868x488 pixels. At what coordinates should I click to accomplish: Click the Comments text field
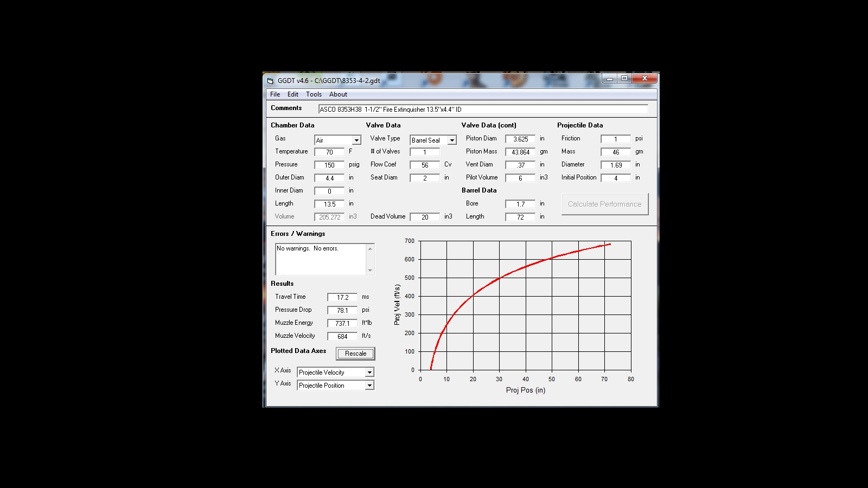pos(483,110)
